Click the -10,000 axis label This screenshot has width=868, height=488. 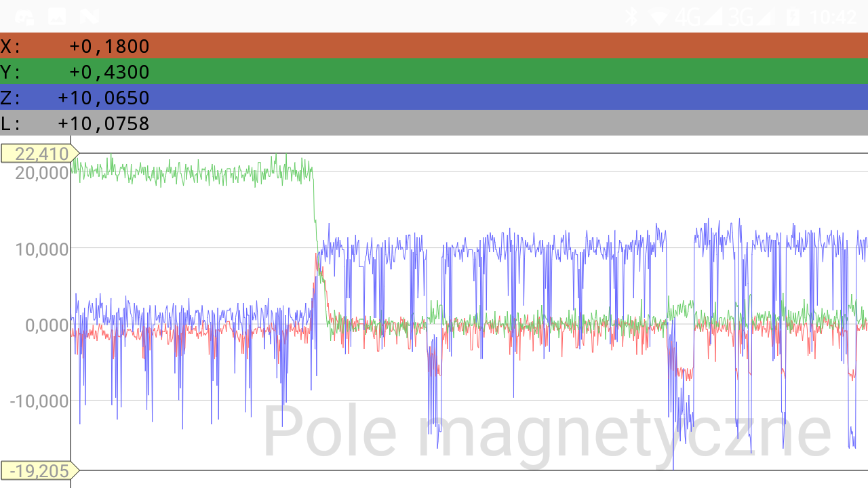pyautogui.click(x=39, y=401)
